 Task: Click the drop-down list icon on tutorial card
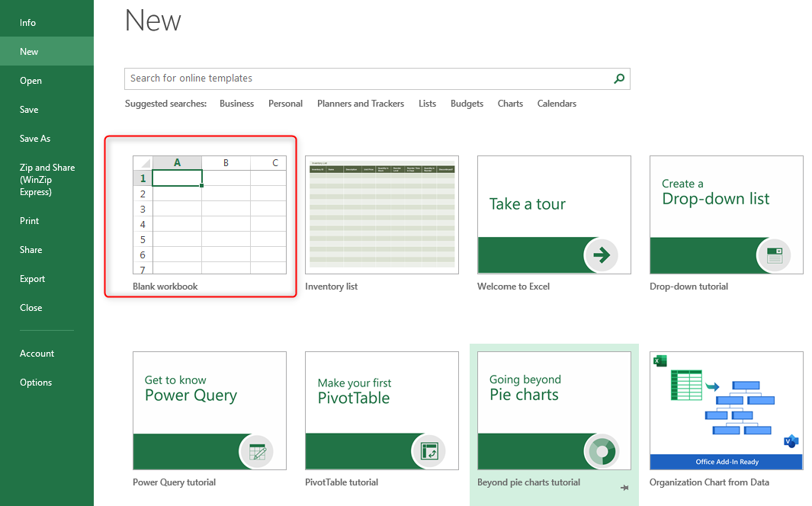(x=774, y=255)
